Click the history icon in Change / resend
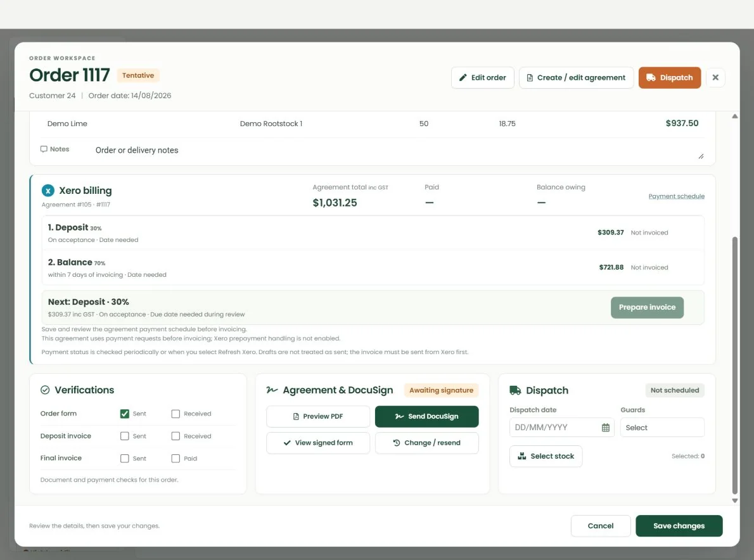The height and width of the screenshot is (560, 754). click(396, 443)
